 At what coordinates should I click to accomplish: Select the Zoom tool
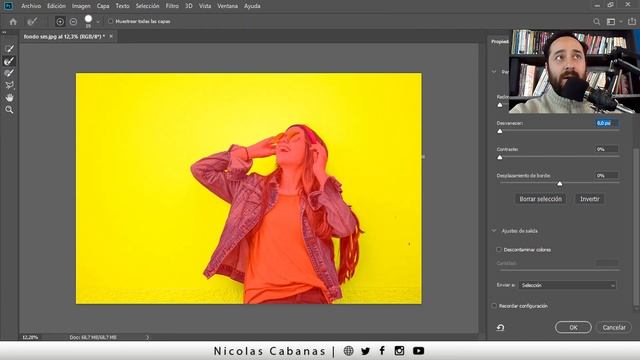pyautogui.click(x=9, y=110)
